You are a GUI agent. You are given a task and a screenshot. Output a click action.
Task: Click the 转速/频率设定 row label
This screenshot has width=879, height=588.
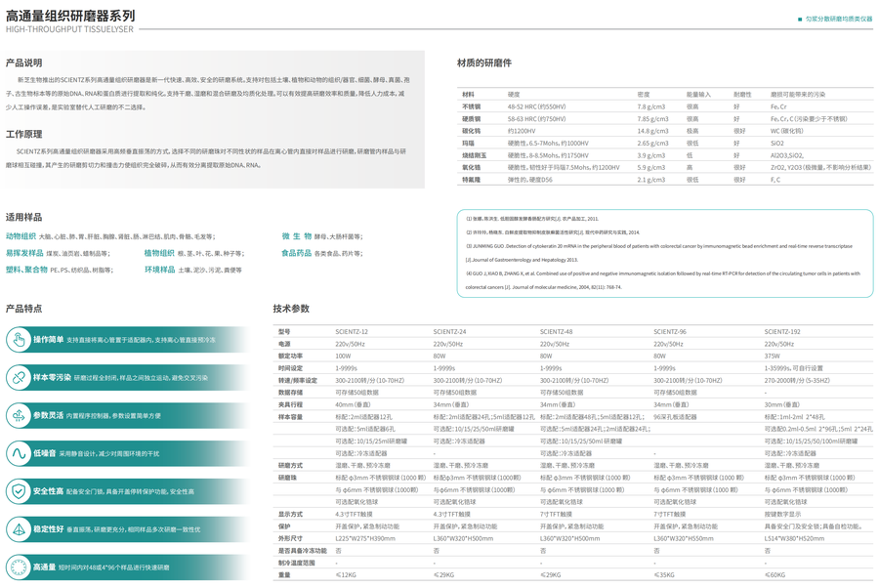click(x=298, y=381)
